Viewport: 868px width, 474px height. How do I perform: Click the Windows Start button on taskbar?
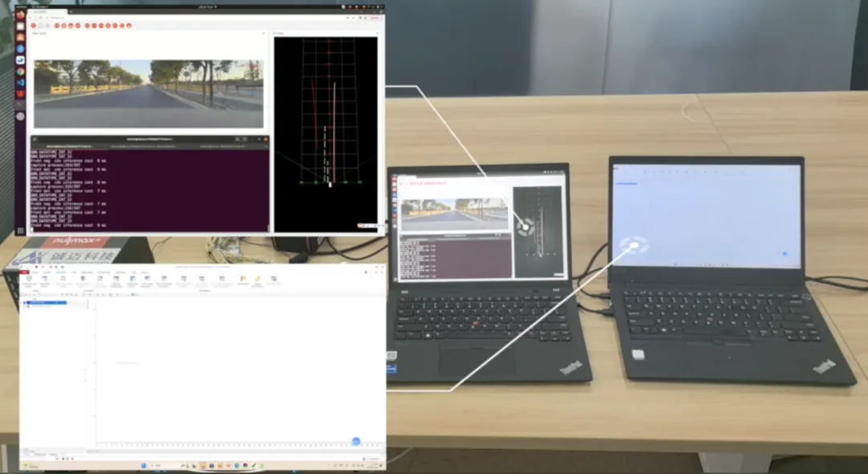coord(142,465)
